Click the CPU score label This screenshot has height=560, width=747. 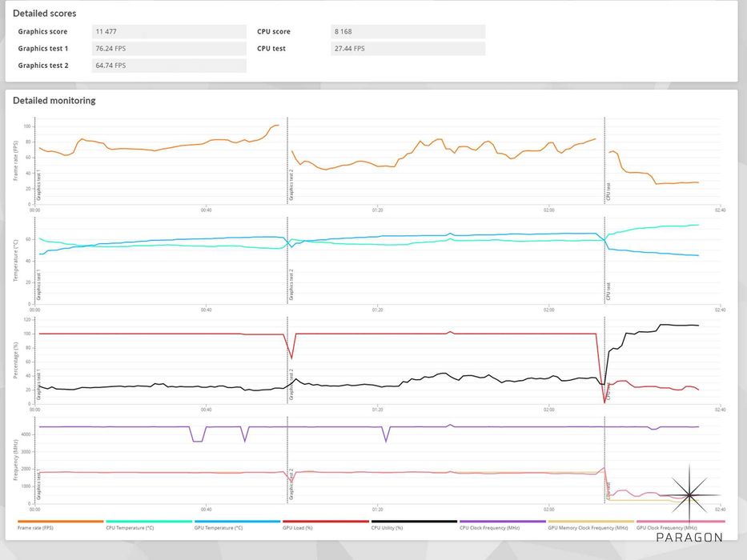coord(274,31)
